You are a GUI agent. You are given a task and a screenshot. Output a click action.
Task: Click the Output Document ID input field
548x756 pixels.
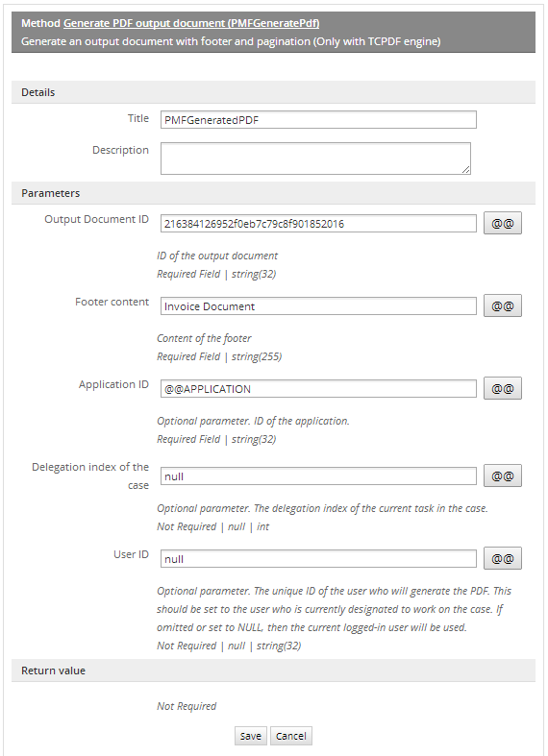coord(318,223)
